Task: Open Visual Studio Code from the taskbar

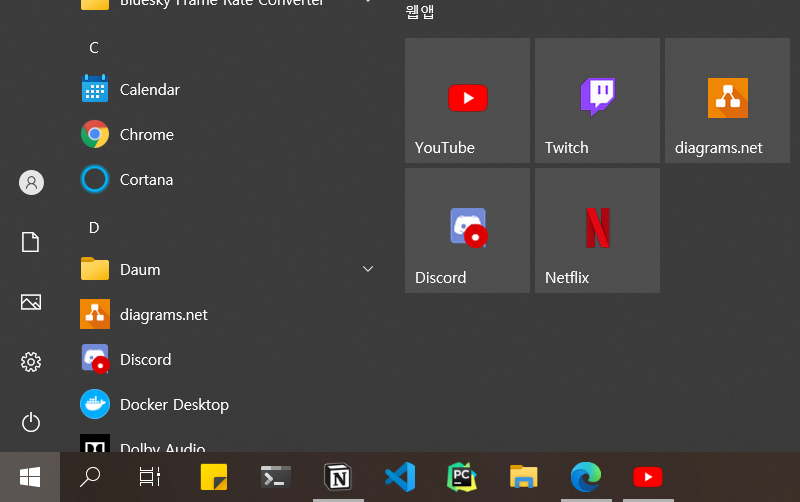Action: pos(400,477)
